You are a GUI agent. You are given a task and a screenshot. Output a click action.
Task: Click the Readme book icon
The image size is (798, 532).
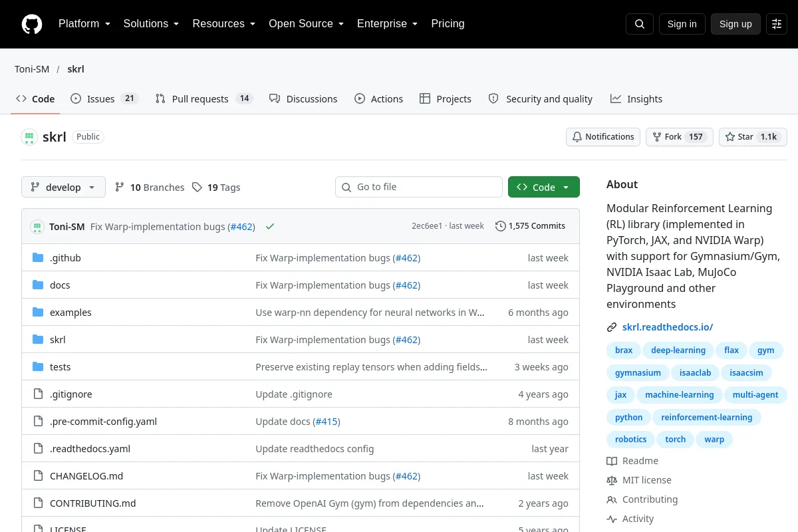pos(612,461)
